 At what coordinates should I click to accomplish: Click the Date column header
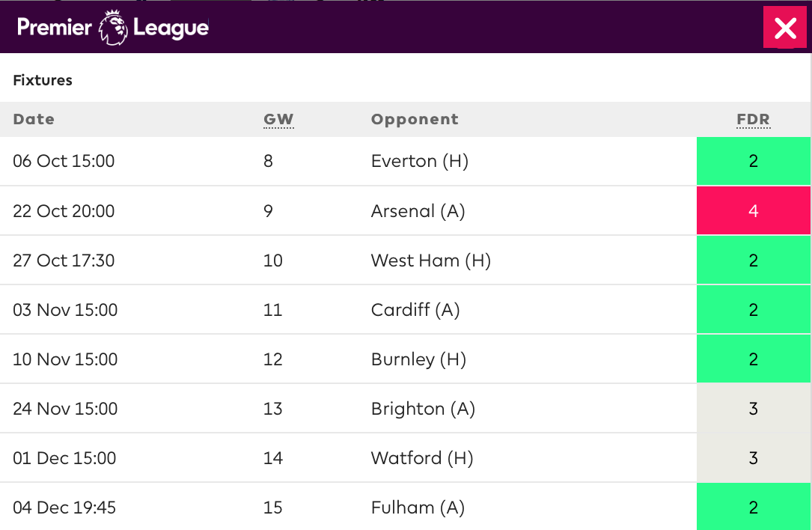tap(34, 119)
